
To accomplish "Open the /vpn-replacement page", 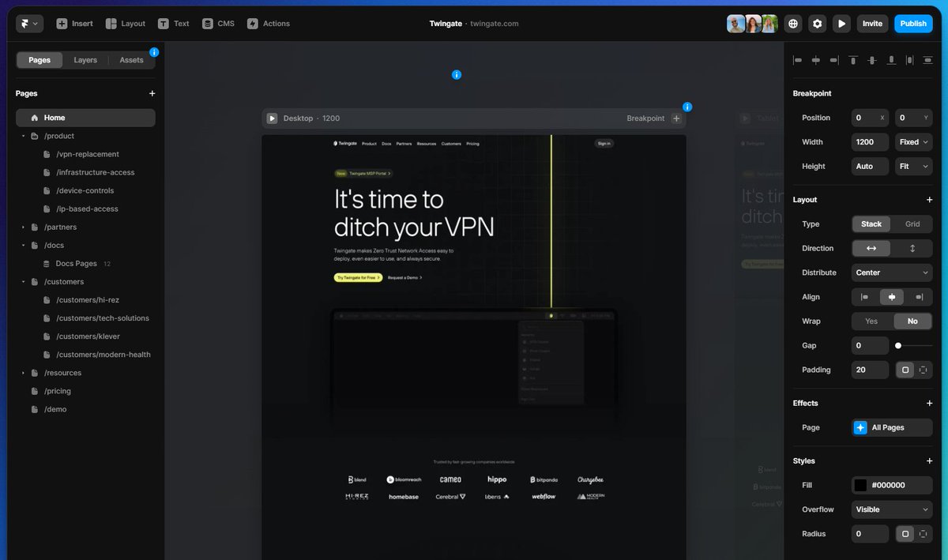I will 88,154.
